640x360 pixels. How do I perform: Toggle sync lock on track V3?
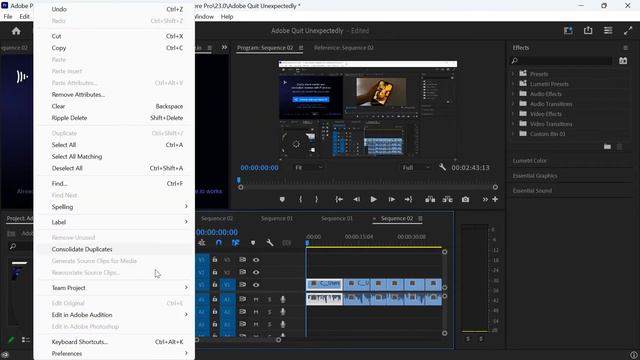242,260
